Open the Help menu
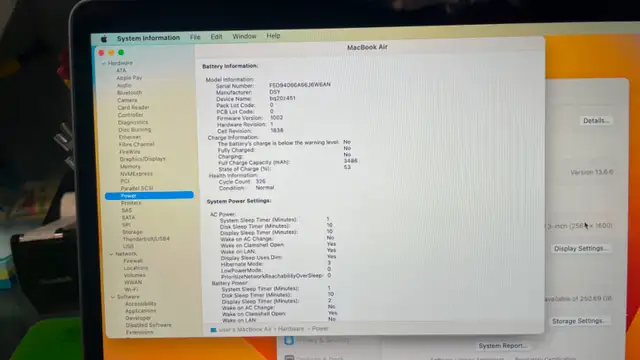The height and width of the screenshot is (360, 640). pos(273,36)
